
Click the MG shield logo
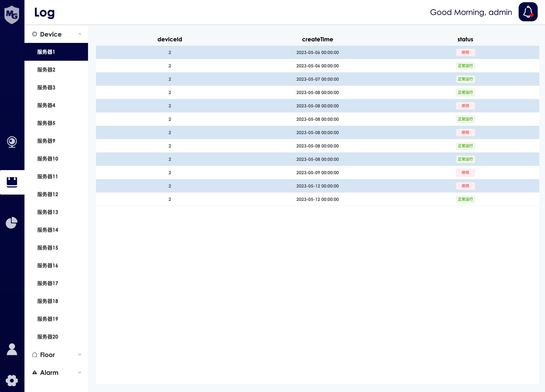[12, 14]
